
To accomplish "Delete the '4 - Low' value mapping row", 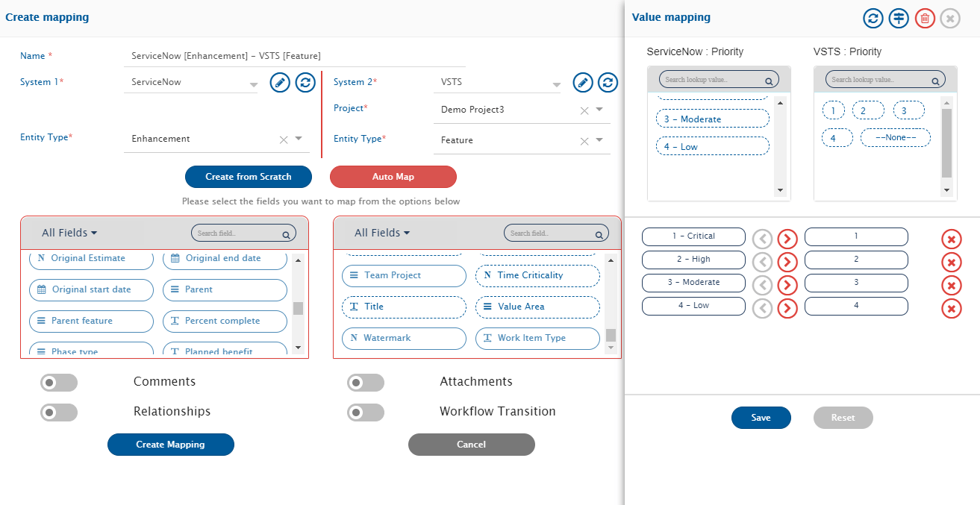I will (x=951, y=309).
